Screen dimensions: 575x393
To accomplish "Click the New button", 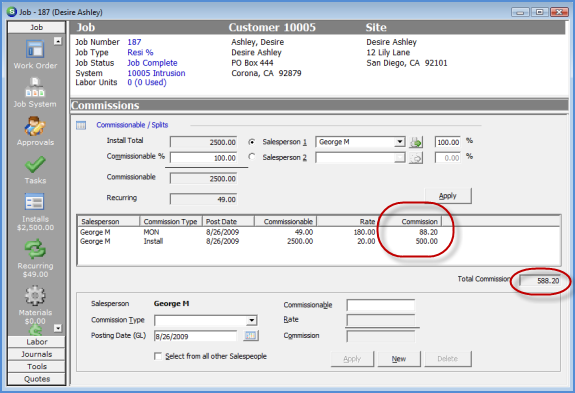I will coord(399,359).
